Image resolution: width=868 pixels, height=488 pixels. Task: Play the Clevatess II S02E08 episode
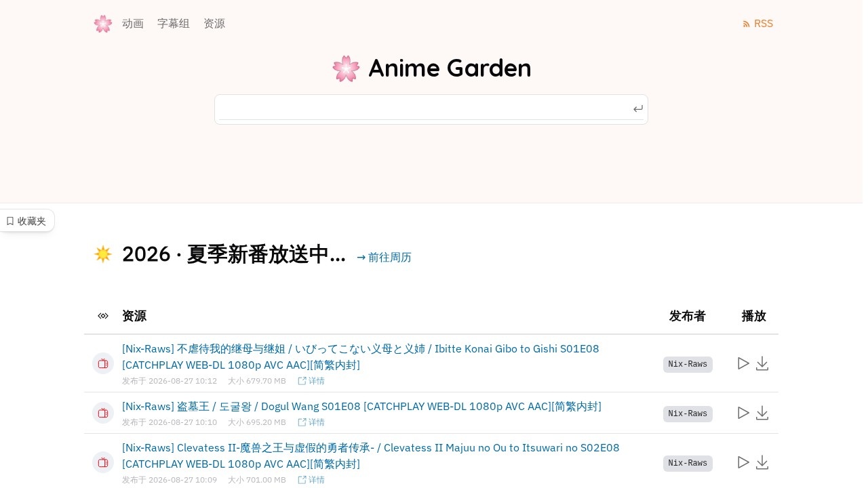pyautogui.click(x=743, y=462)
